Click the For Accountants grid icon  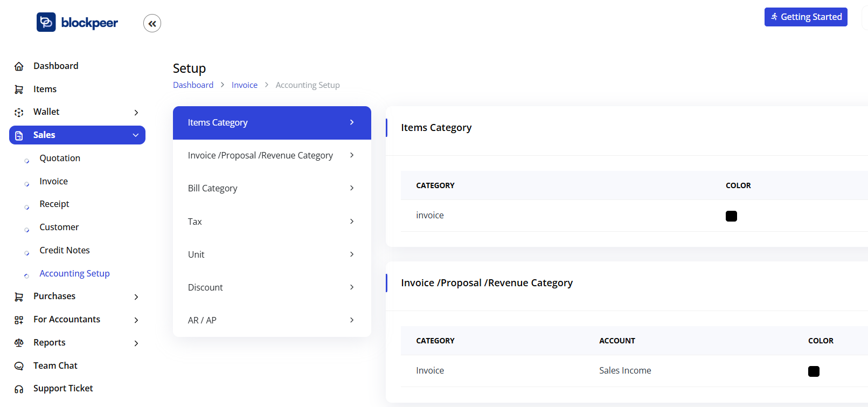click(19, 320)
